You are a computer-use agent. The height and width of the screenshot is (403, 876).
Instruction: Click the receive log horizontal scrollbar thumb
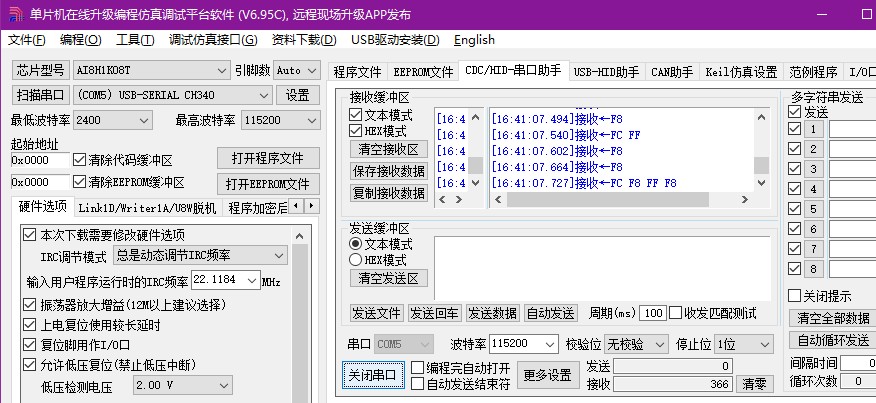(608, 199)
